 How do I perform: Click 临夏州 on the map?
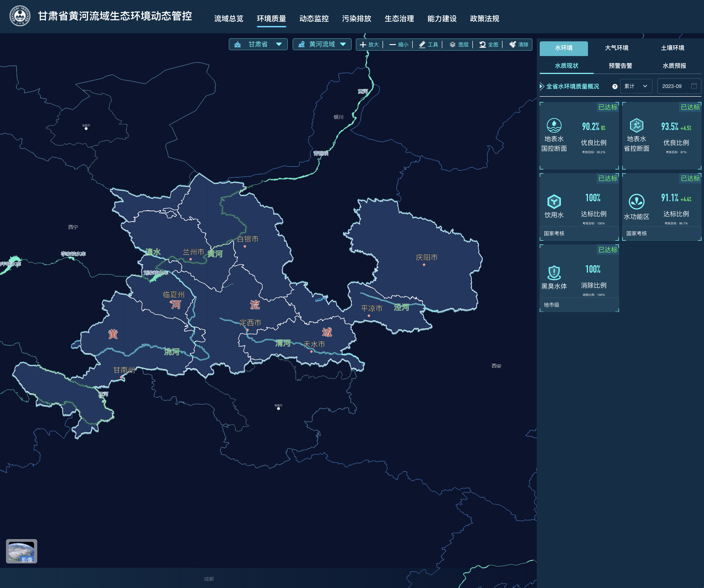click(x=174, y=294)
